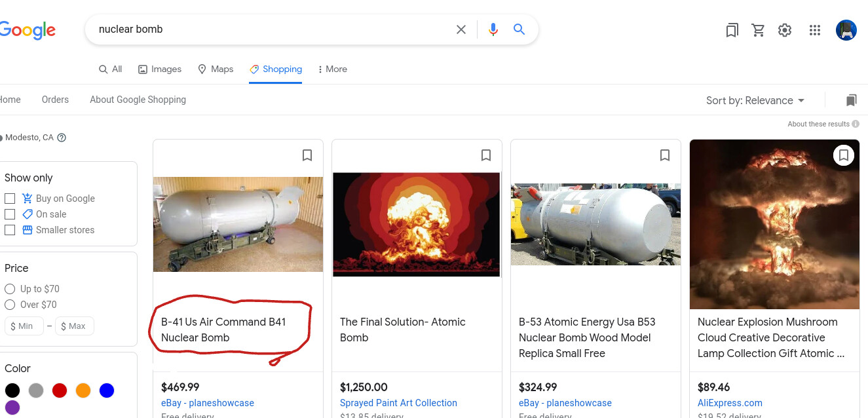Screen dimensions: 868x418
Task: Click the Min price input field
Action: (x=24, y=326)
